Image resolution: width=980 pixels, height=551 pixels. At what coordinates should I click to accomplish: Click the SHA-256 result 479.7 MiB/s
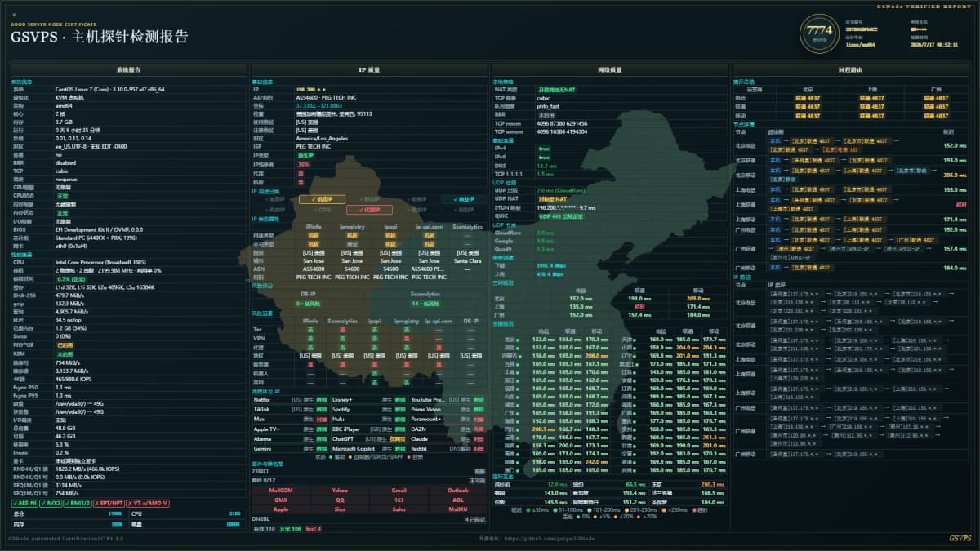[69, 295]
